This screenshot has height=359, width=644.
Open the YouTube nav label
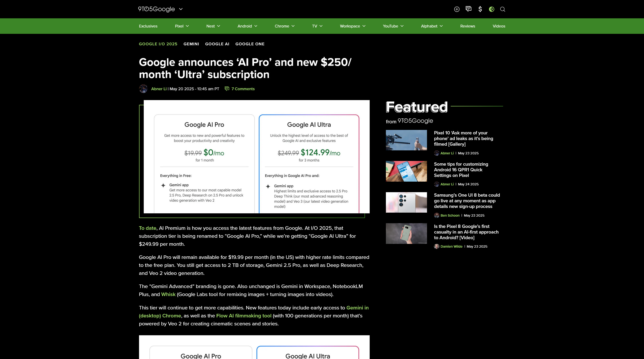click(x=390, y=26)
